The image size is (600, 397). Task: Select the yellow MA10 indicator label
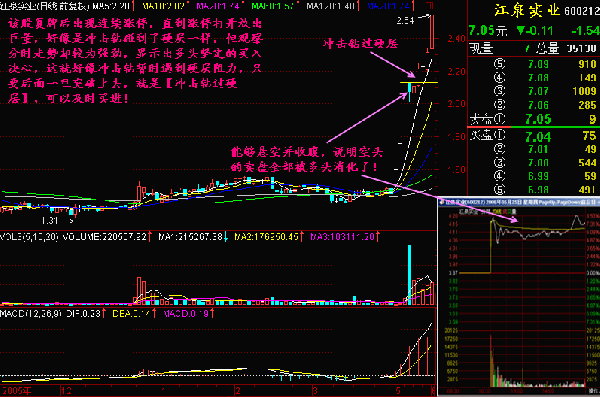coord(163,6)
